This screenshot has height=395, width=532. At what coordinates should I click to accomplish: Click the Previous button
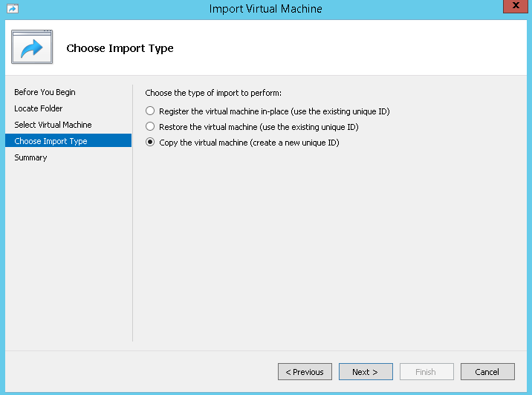point(305,371)
